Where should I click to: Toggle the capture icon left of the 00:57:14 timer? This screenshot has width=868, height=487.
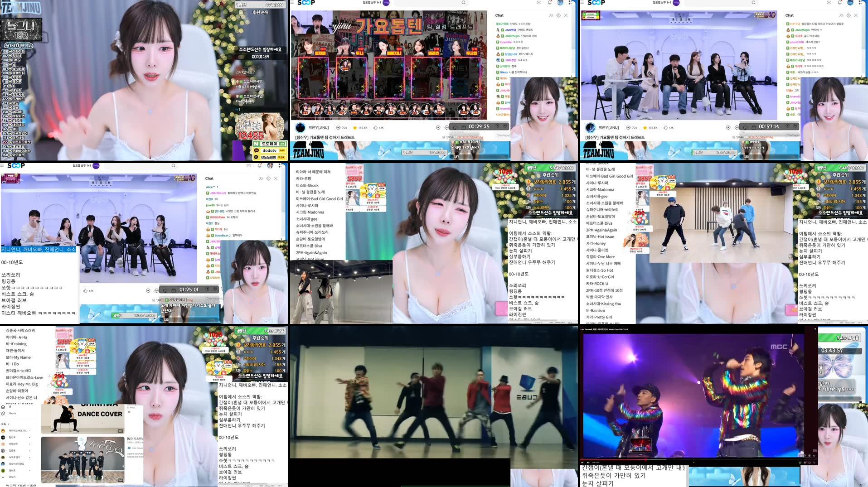pyautogui.click(x=753, y=128)
